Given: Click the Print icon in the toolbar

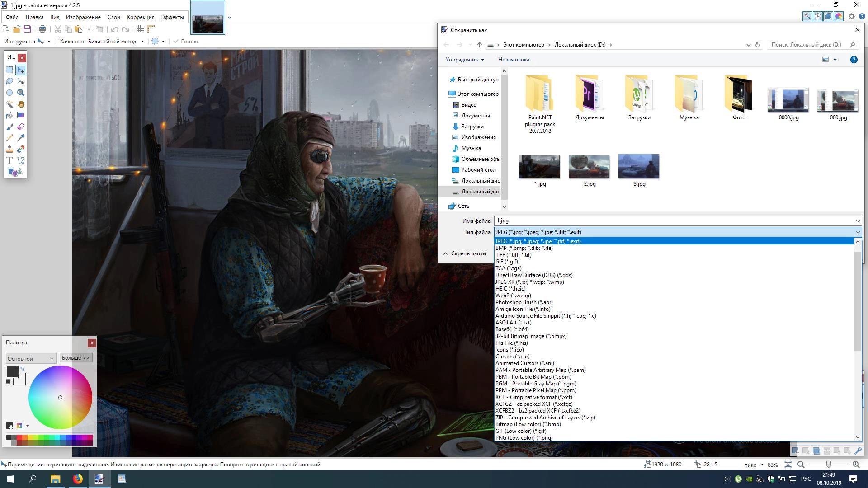Looking at the screenshot, I should click(42, 29).
